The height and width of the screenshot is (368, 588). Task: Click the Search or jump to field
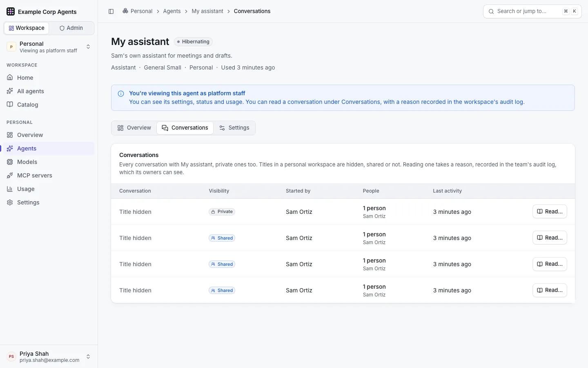tap(532, 11)
